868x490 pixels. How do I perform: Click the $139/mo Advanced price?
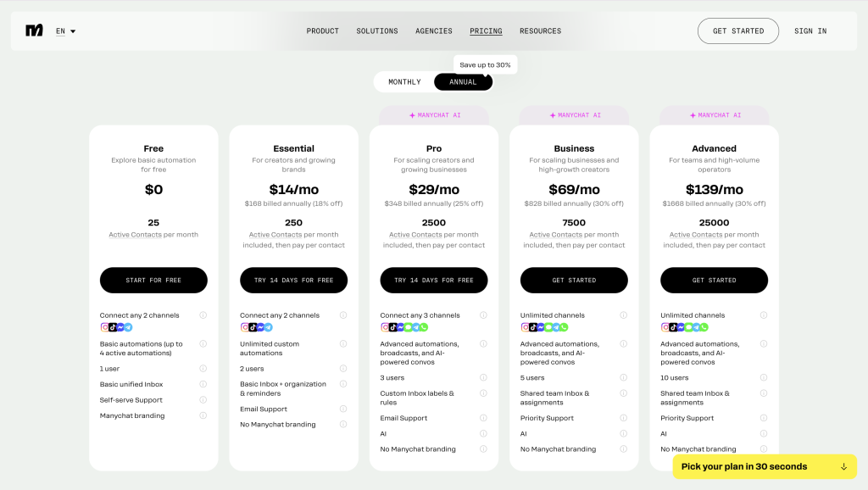tap(714, 189)
